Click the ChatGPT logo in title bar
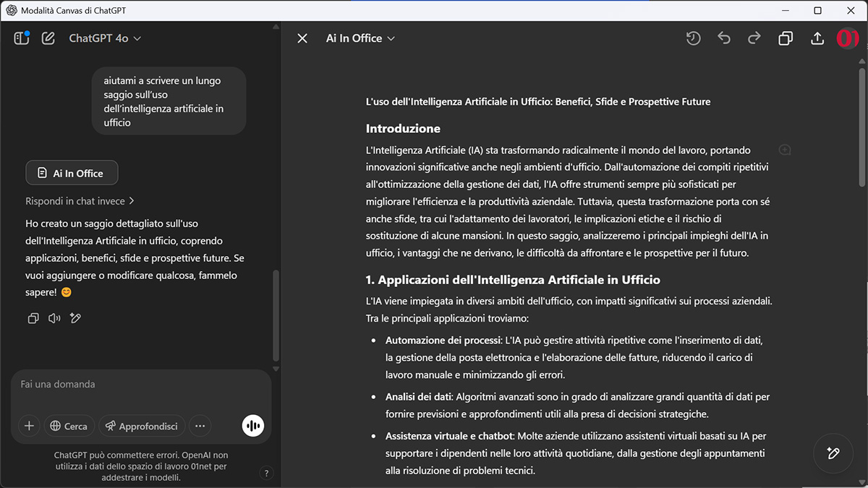Image resolution: width=868 pixels, height=488 pixels. tap(11, 10)
